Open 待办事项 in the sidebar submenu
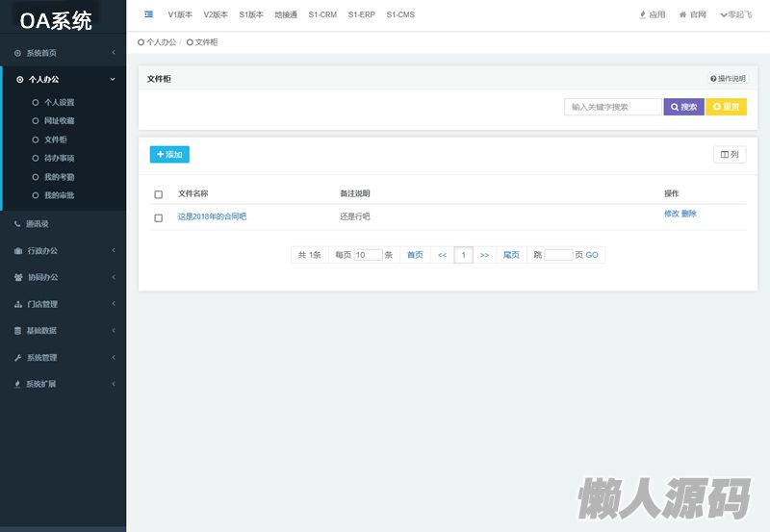This screenshot has height=532, width=770. [59, 158]
